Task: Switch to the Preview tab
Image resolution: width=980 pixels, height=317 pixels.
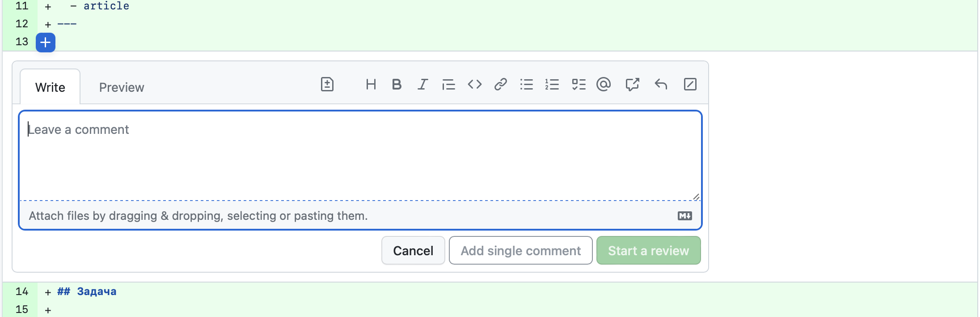Action: click(122, 87)
